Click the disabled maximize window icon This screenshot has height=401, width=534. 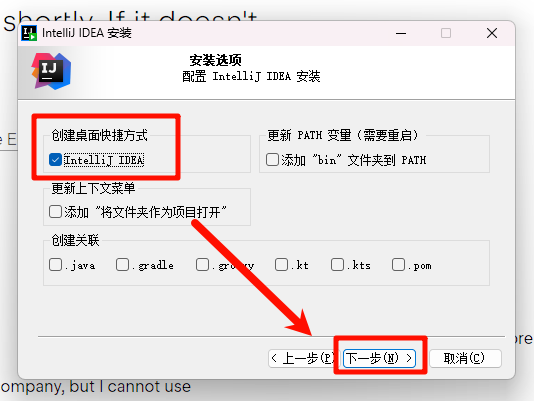(x=446, y=33)
